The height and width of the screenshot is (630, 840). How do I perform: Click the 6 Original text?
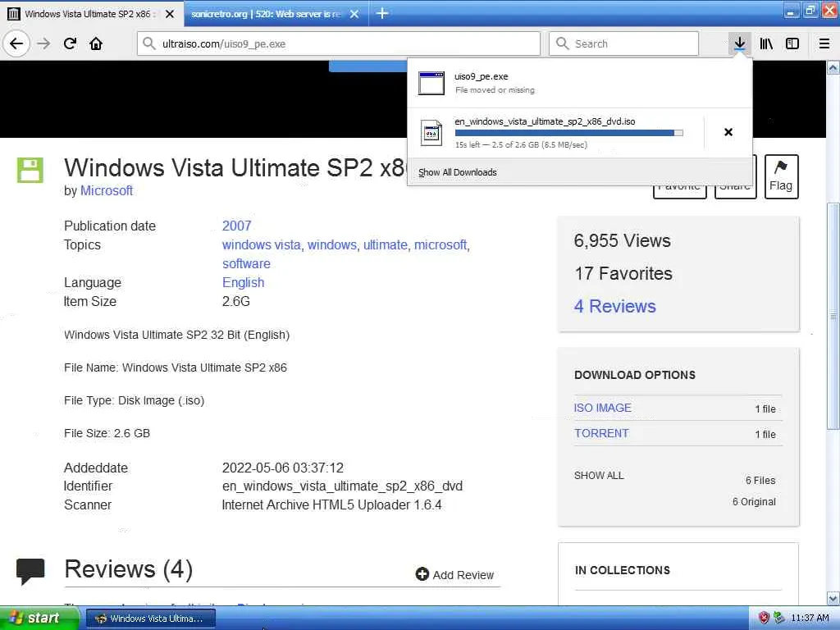click(x=755, y=501)
